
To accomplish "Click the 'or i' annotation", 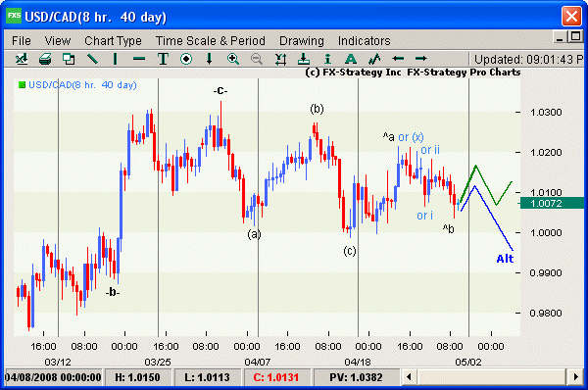I will coord(425,216).
